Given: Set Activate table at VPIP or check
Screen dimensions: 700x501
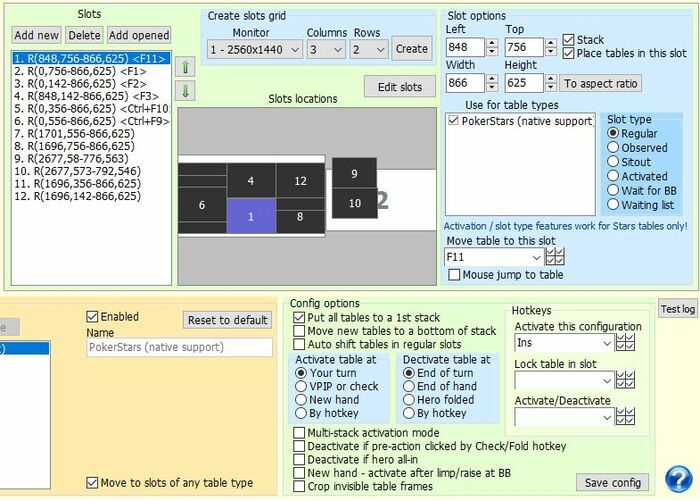Looking at the screenshot, I should [x=301, y=386].
